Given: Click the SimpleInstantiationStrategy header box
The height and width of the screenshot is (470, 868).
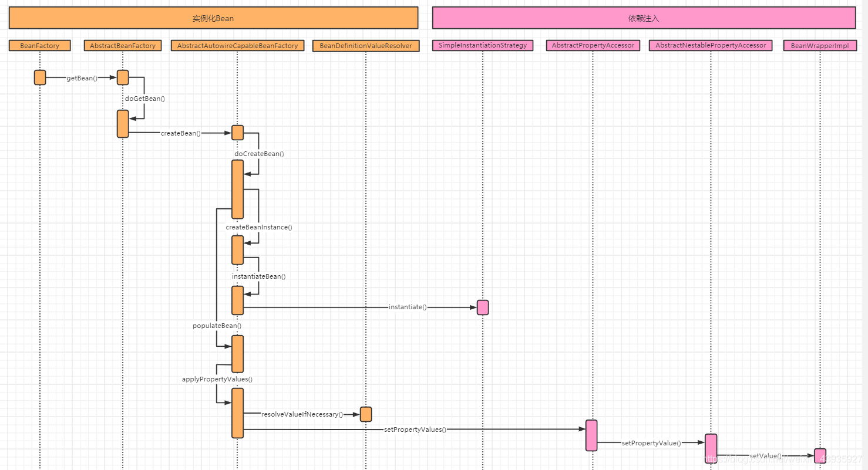Looking at the screenshot, I should point(483,45).
